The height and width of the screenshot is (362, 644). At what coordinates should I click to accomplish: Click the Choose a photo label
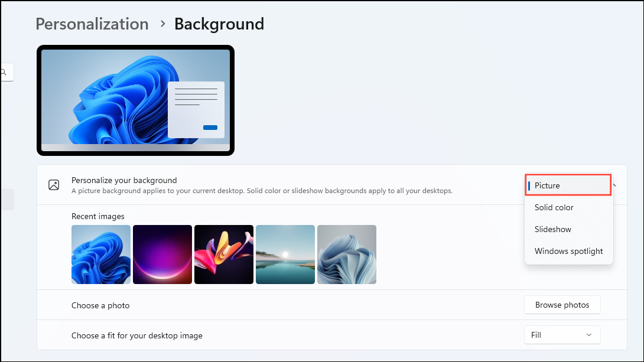coord(100,305)
